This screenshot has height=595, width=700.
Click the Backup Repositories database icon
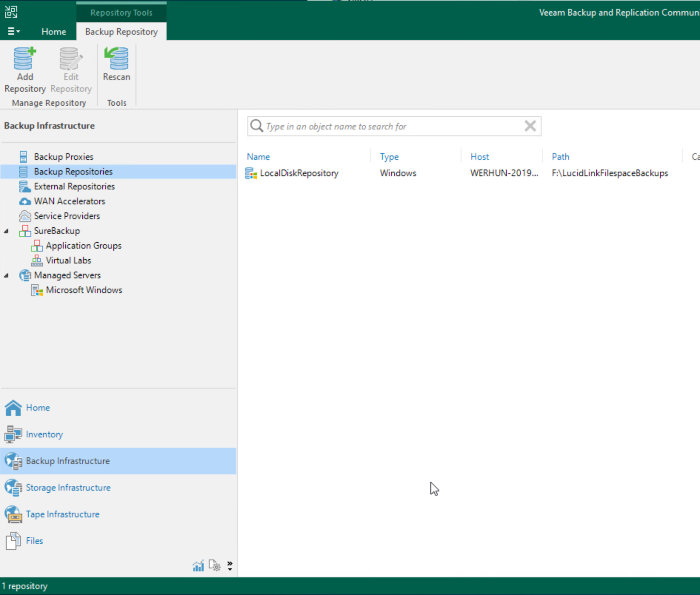(24, 171)
